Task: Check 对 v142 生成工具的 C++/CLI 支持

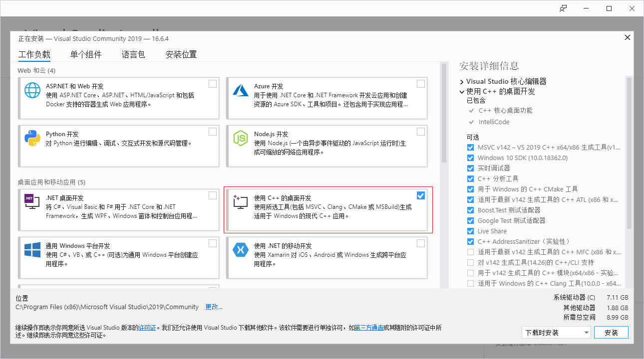Action: (x=470, y=263)
